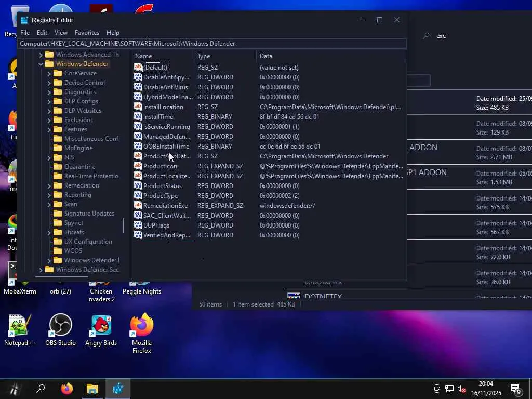Click the windowsdefender:// data cell
This screenshot has height=399, width=532.
287,206
